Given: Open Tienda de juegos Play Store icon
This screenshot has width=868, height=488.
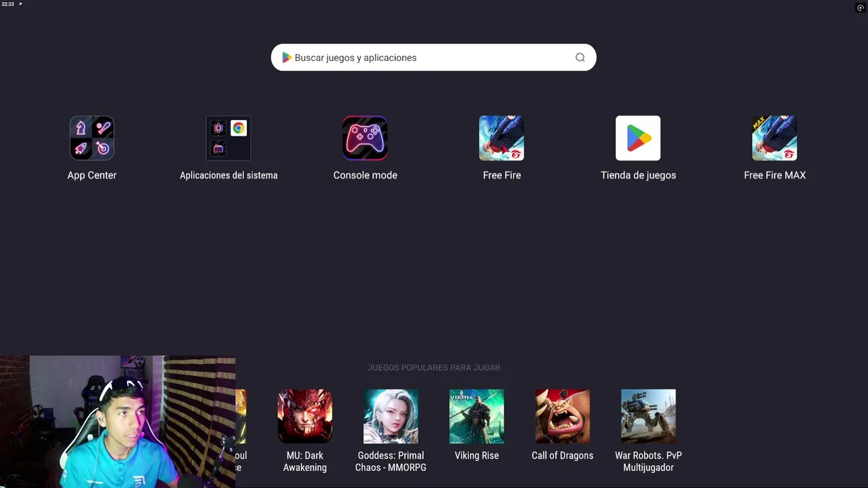Looking at the screenshot, I should tap(638, 138).
